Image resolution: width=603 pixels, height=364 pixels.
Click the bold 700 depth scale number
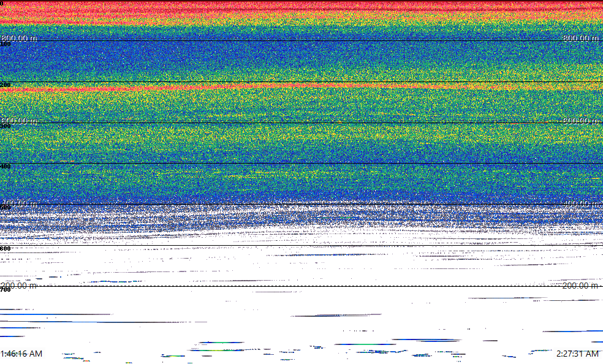pos(6,290)
